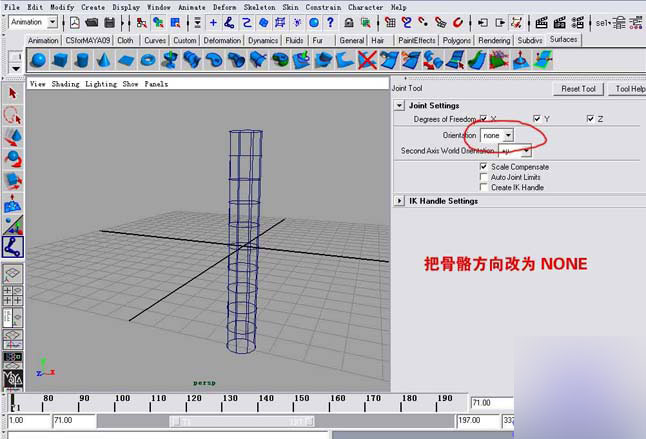This screenshot has height=439, width=646.
Task: Select the Lasso tool
Action: [13, 115]
